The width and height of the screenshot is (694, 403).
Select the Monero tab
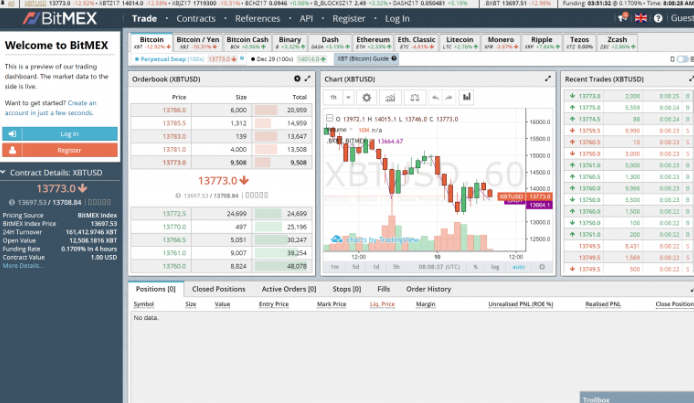pyautogui.click(x=501, y=42)
